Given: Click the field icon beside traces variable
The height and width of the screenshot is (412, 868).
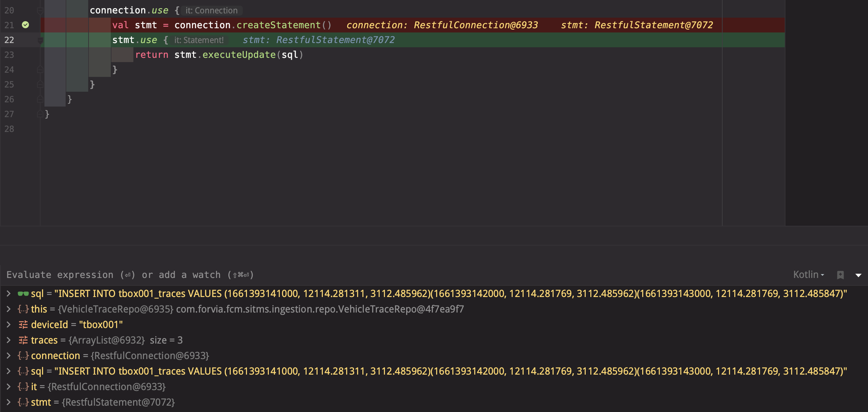Looking at the screenshot, I should (23, 340).
